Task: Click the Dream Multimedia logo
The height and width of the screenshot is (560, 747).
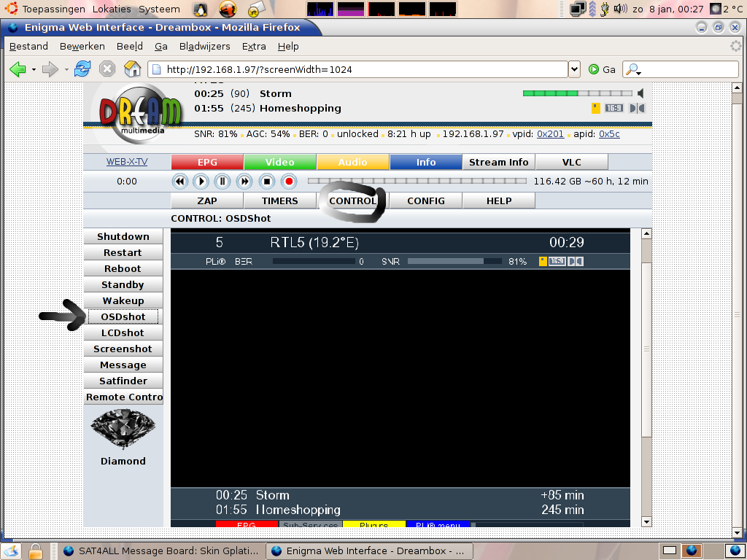Action: [x=140, y=114]
